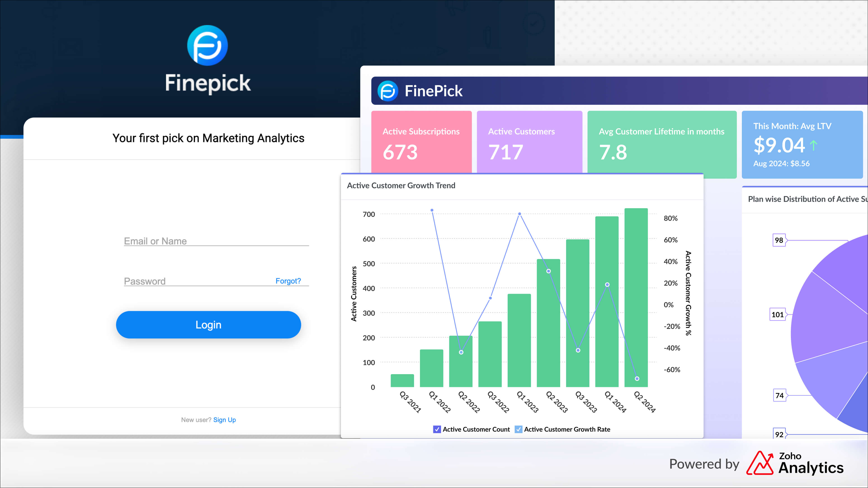Open the This Month Avg LTV card

click(x=802, y=145)
